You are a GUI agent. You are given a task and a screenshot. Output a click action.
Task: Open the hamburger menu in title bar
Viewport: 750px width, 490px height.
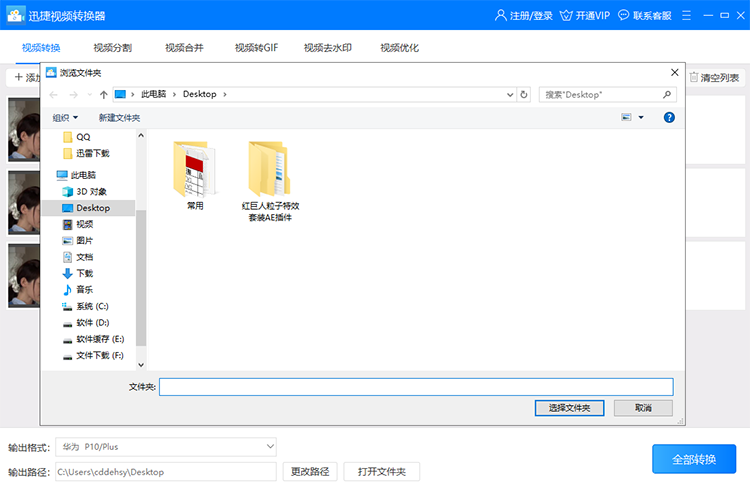pyautogui.click(x=686, y=15)
